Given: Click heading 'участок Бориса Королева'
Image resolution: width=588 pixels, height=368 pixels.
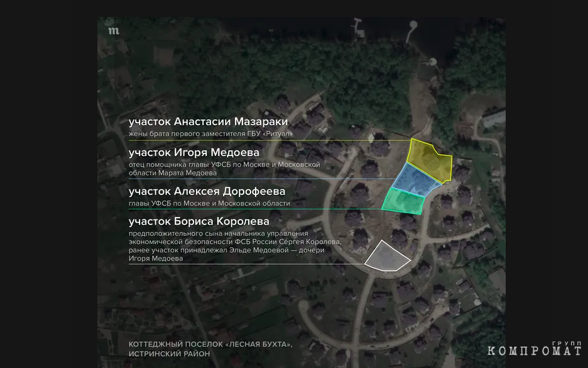Looking at the screenshot, I should tap(199, 221).
